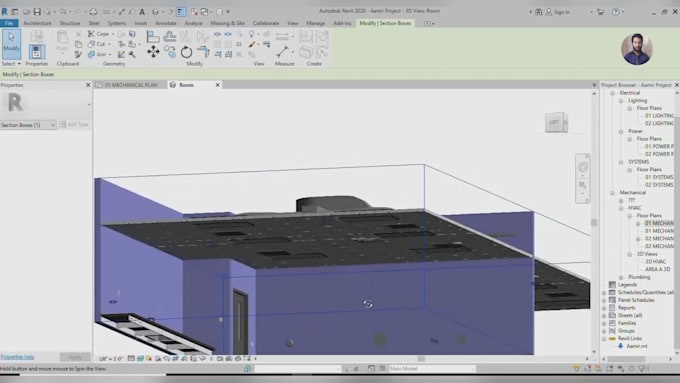Image resolution: width=680 pixels, height=383 pixels.
Task: Switch to the Collaborate ribbon tab
Action: [x=266, y=23]
